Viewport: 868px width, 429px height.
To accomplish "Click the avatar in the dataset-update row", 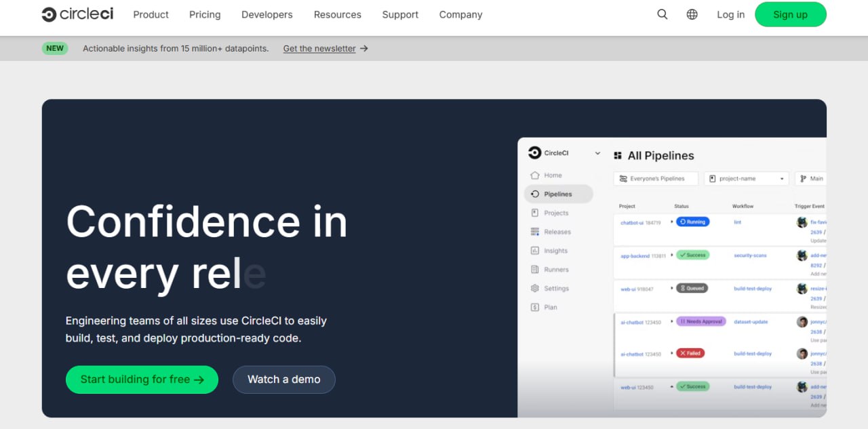I will click(x=802, y=322).
